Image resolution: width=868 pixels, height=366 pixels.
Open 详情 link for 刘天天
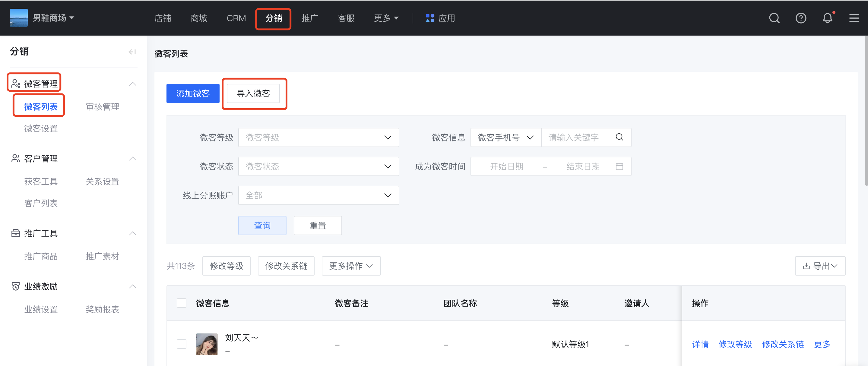click(700, 344)
